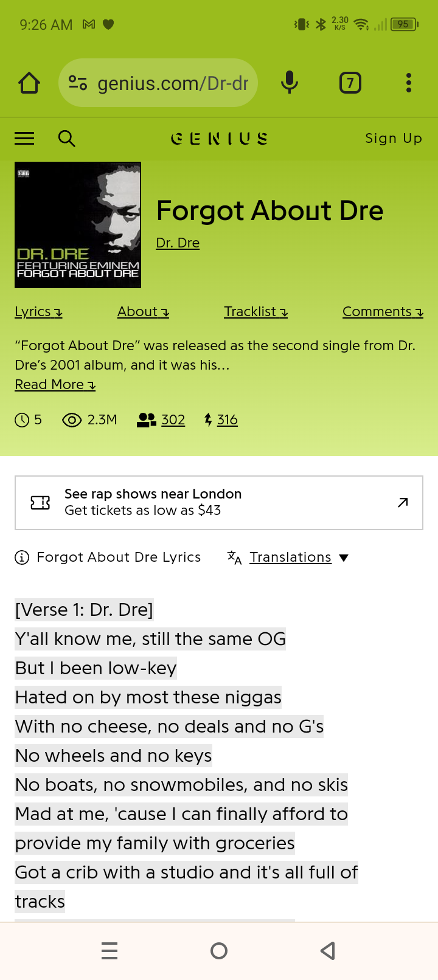The height and width of the screenshot is (980, 438).
Task: Expand Read More in song description
Action: [x=55, y=385]
